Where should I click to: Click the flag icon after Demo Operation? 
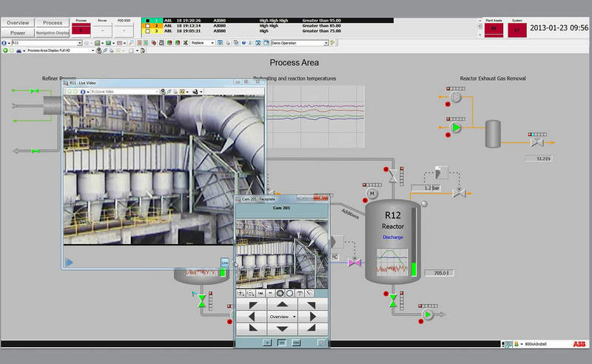click(x=332, y=43)
